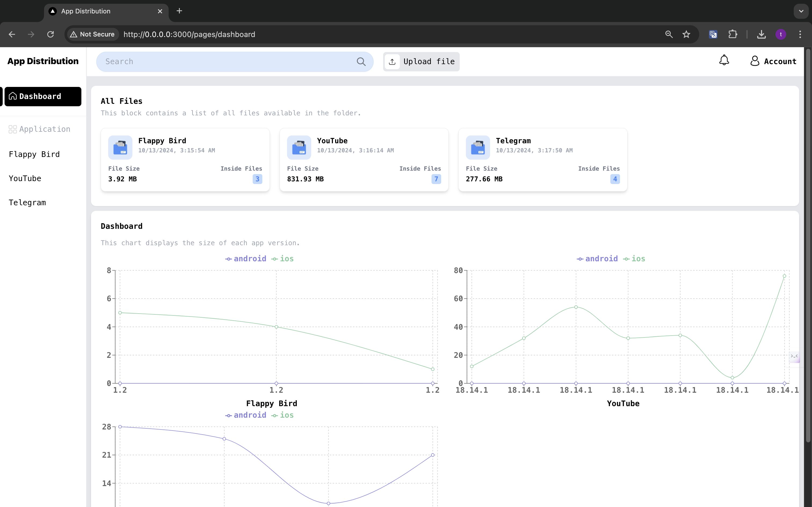Click the Telegram file card icon
This screenshot has width=812, height=507.
(478, 148)
